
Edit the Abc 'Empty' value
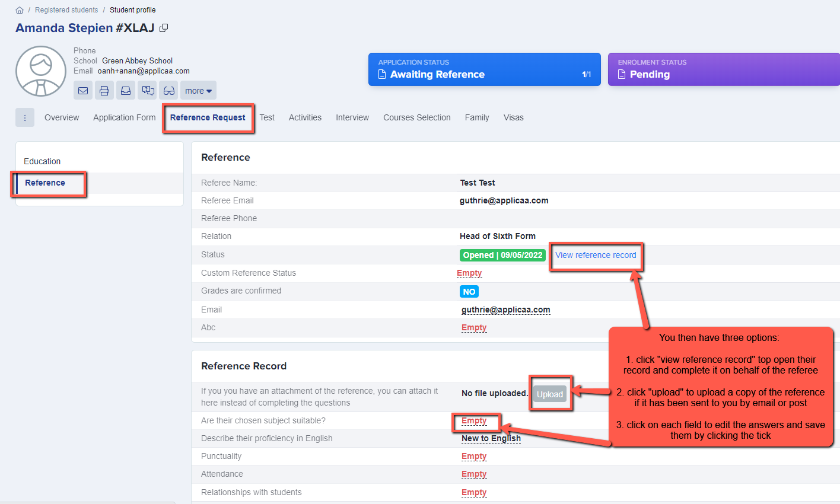click(474, 327)
